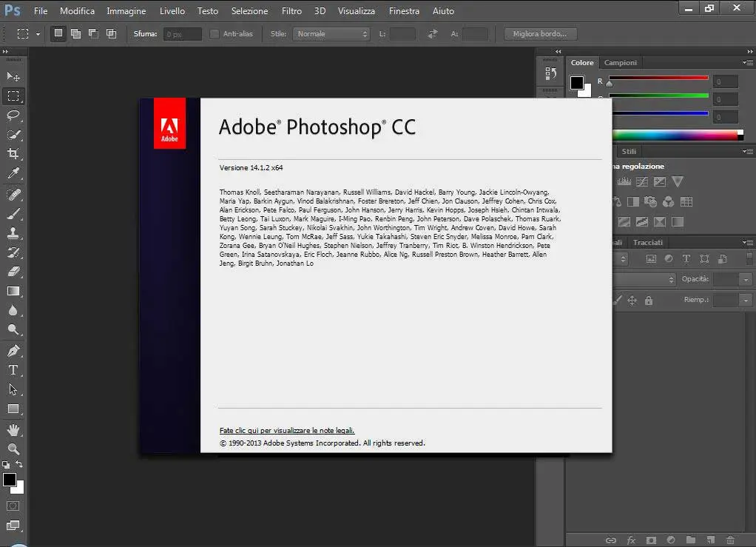Enable New selection mode
756x547 pixels.
(x=58, y=33)
